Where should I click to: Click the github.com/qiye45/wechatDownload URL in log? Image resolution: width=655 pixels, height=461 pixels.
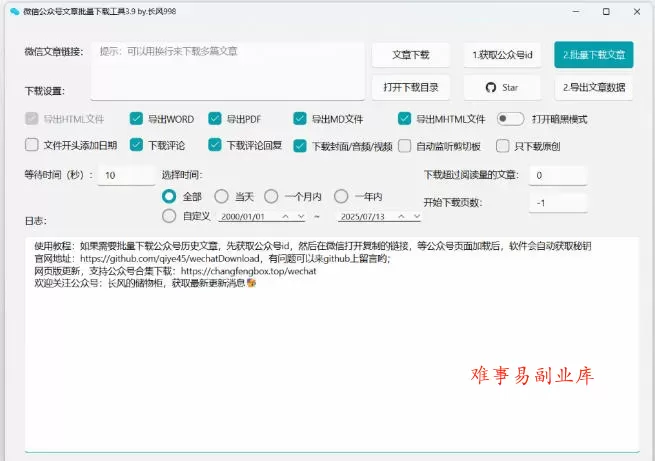(x=170, y=258)
